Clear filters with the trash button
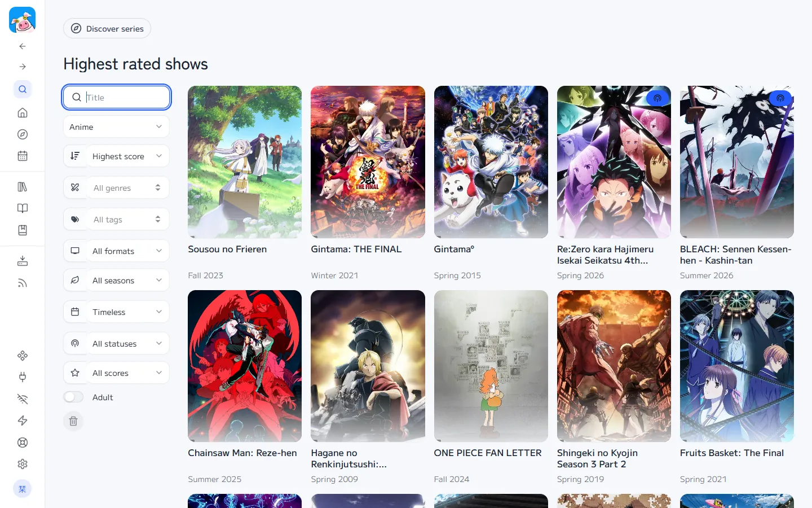812x508 pixels. (73, 421)
